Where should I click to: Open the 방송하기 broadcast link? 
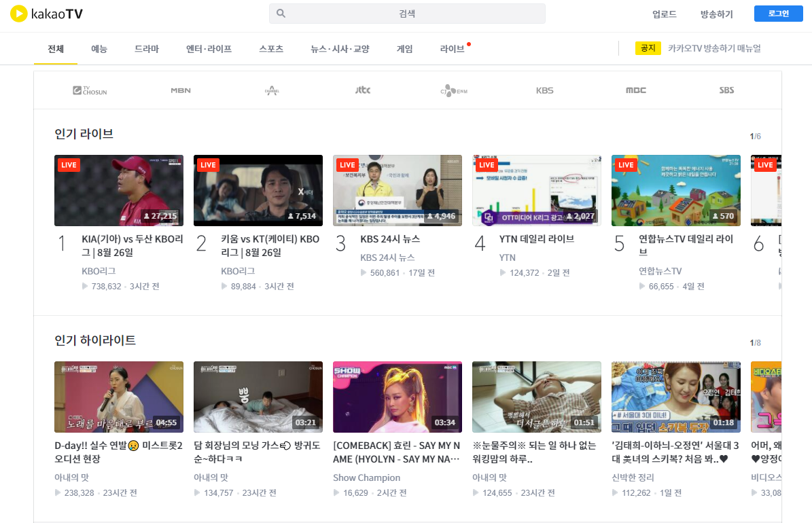(x=717, y=14)
